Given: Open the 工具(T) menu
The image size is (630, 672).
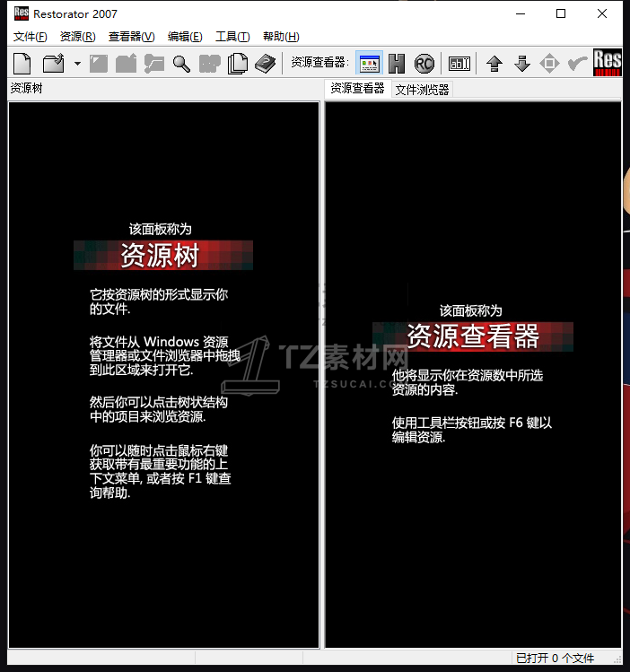Looking at the screenshot, I should (232, 37).
